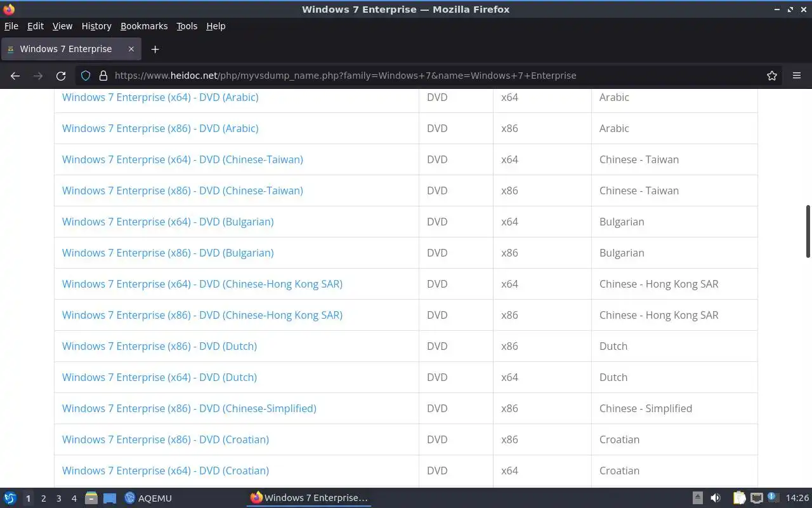The width and height of the screenshot is (812, 508).
Task: Open the Firefox hamburger application menu
Action: [x=797, y=76]
